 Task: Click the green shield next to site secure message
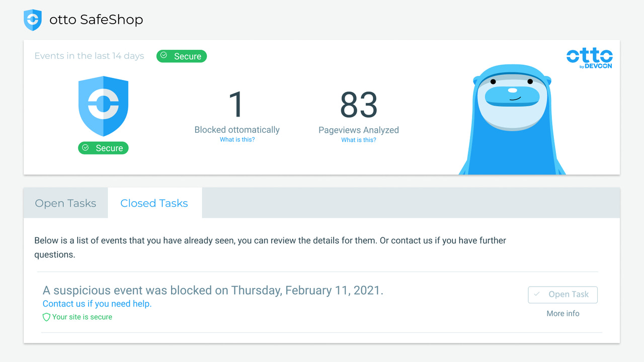[46, 317]
